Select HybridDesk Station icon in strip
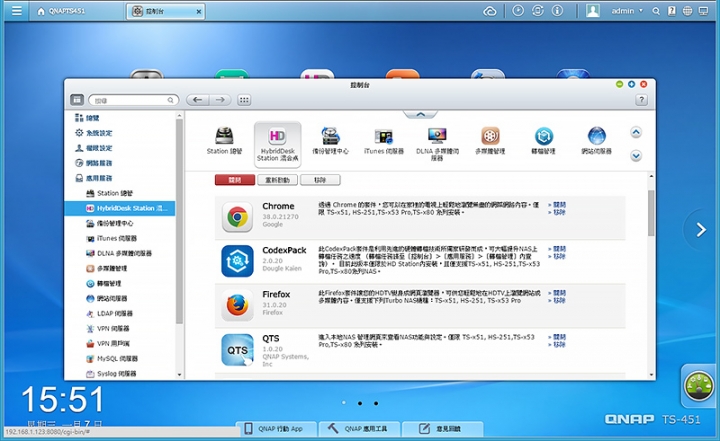This screenshot has height=441, width=720. [278, 144]
